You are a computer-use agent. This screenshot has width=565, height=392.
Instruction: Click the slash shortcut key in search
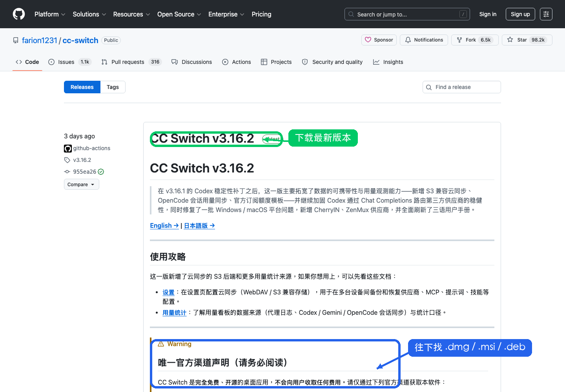[x=463, y=14]
